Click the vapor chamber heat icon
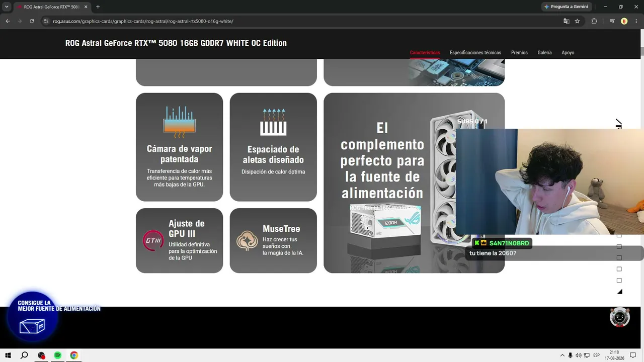644x362 pixels. [x=179, y=122]
